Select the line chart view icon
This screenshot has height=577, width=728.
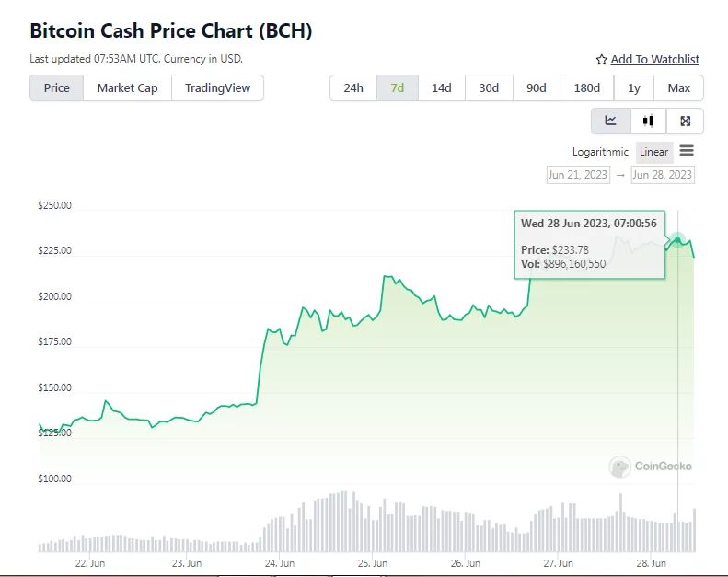(x=610, y=121)
